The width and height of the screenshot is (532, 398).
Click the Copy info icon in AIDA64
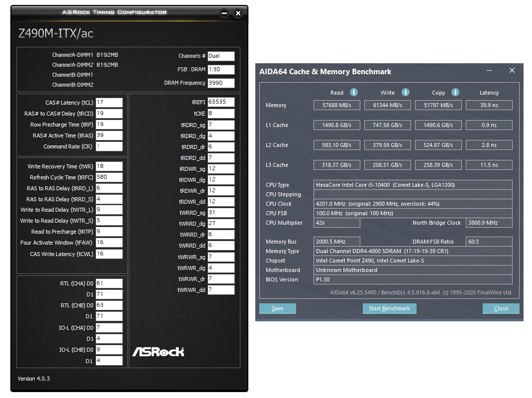pyautogui.click(x=455, y=92)
